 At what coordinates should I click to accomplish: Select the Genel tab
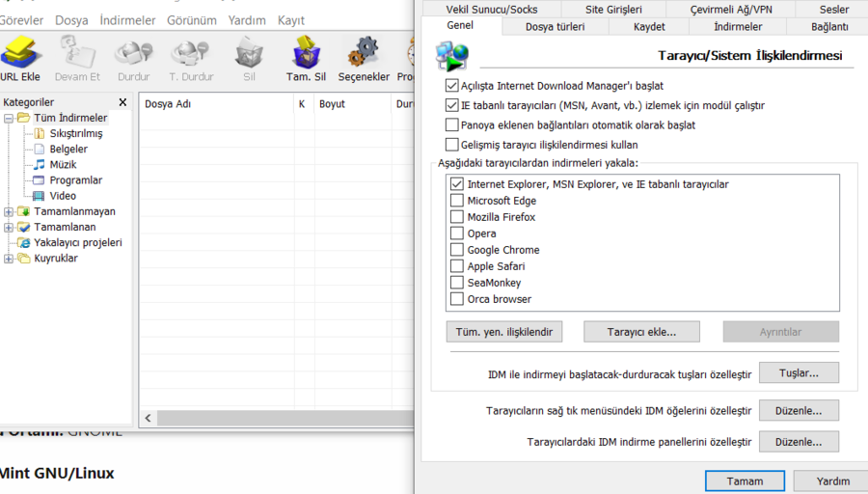pyautogui.click(x=460, y=25)
